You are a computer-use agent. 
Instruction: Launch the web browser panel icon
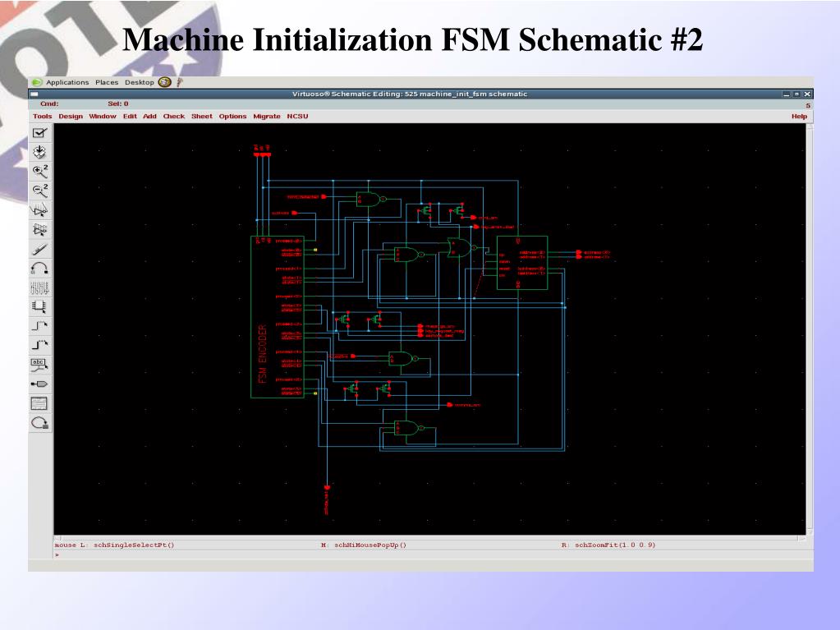[x=164, y=82]
